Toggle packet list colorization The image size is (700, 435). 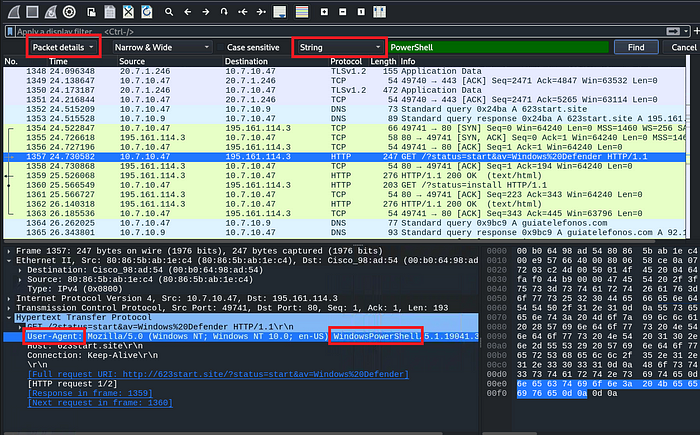(302, 12)
